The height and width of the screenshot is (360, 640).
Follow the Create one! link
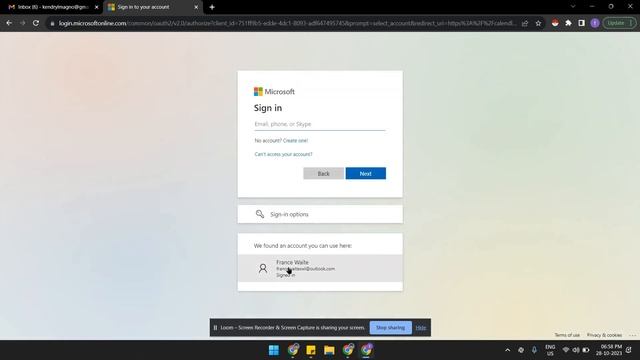pos(296,140)
